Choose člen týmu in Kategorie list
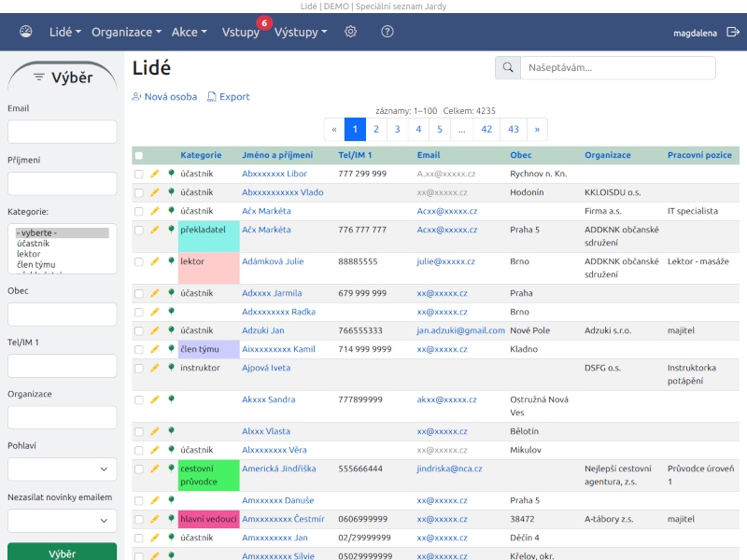 pos(36,264)
